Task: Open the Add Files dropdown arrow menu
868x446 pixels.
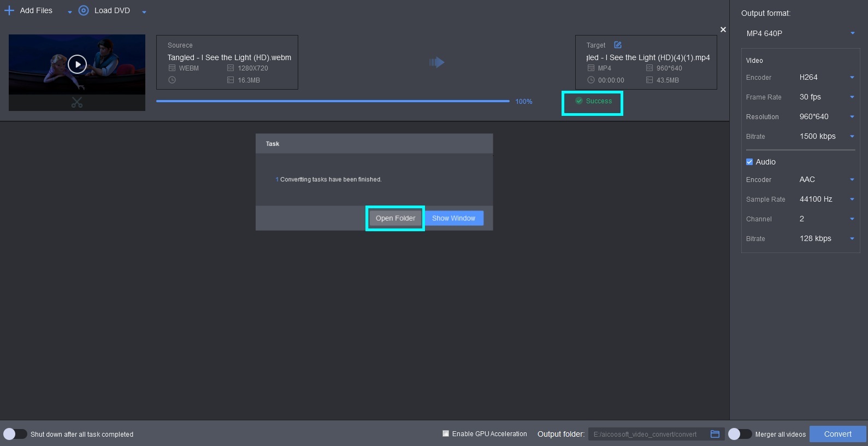Action: 69,12
